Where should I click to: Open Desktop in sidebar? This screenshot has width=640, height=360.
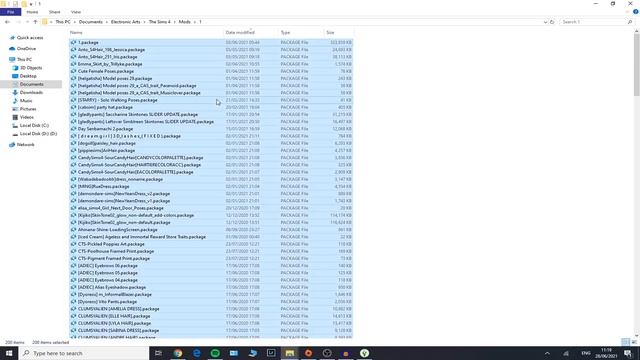(28, 76)
